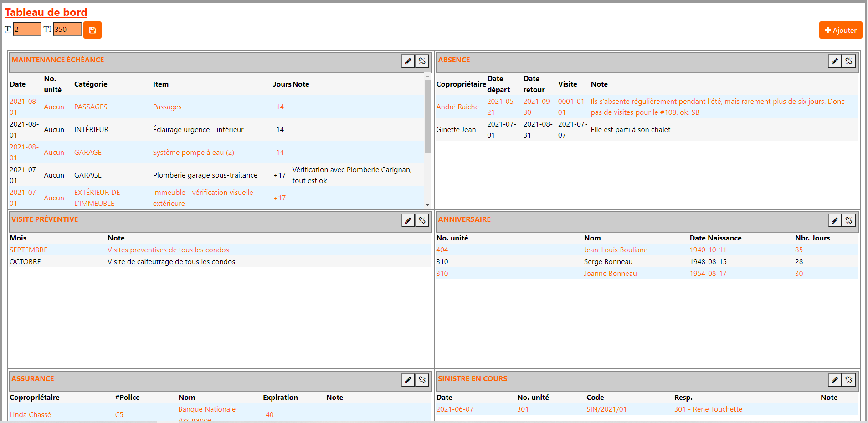868x423 pixels.
Task: Click the unlink icon on the Absence panel
Action: pos(849,61)
